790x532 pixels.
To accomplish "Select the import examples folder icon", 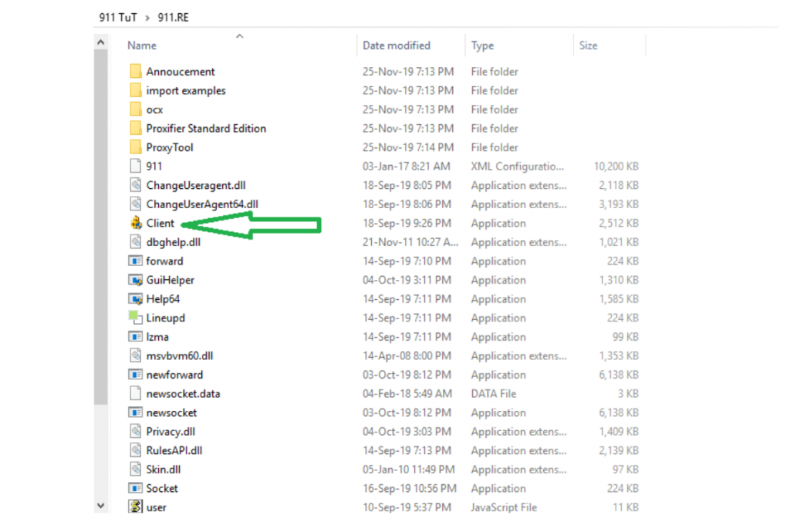I will pyautogui.click(x=136, y=90).
